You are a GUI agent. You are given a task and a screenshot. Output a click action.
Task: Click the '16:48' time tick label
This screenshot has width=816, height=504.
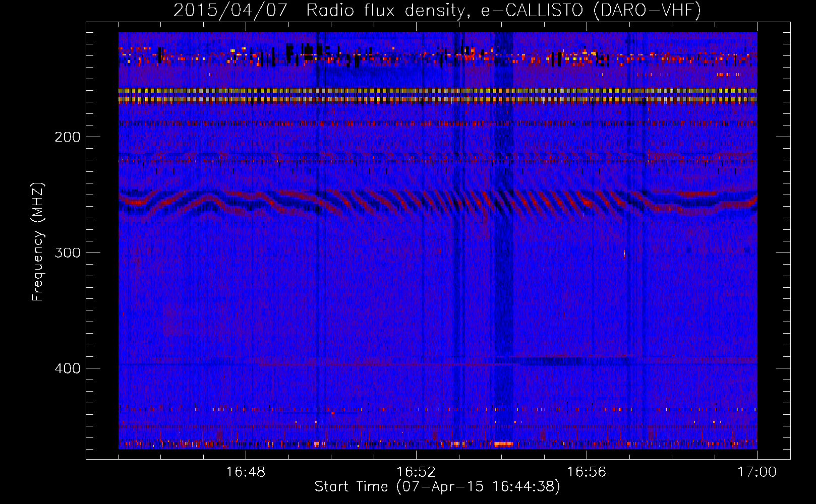[x=246, y=472]
